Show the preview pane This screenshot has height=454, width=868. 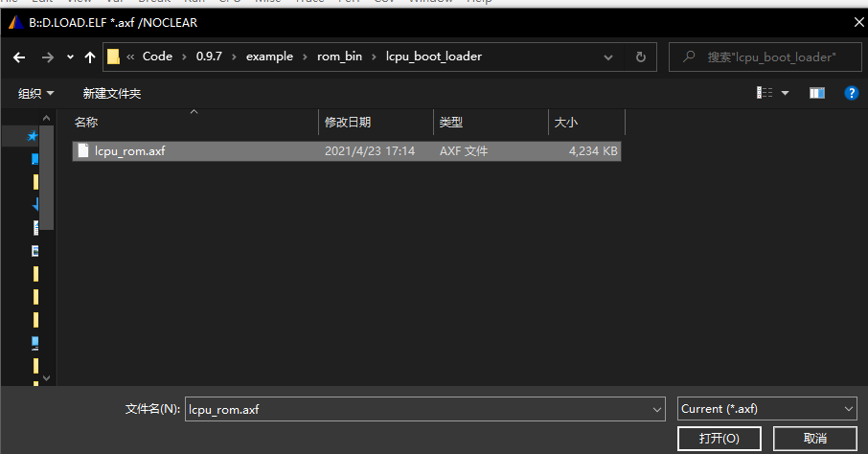tap(816, 93)
